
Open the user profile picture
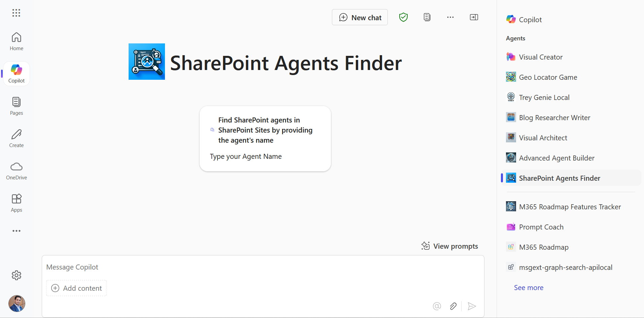coord(17,304)
